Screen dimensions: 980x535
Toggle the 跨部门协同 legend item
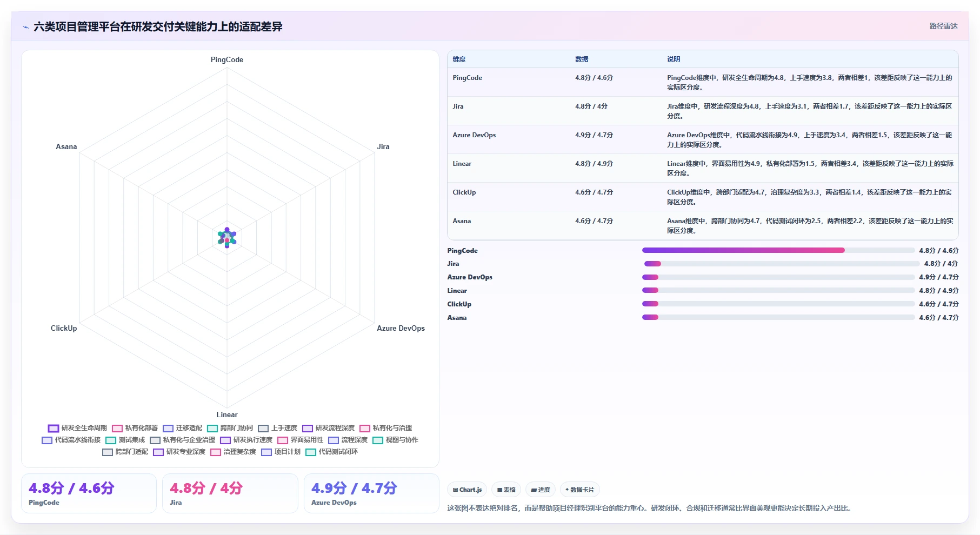(x=230, y=428)
